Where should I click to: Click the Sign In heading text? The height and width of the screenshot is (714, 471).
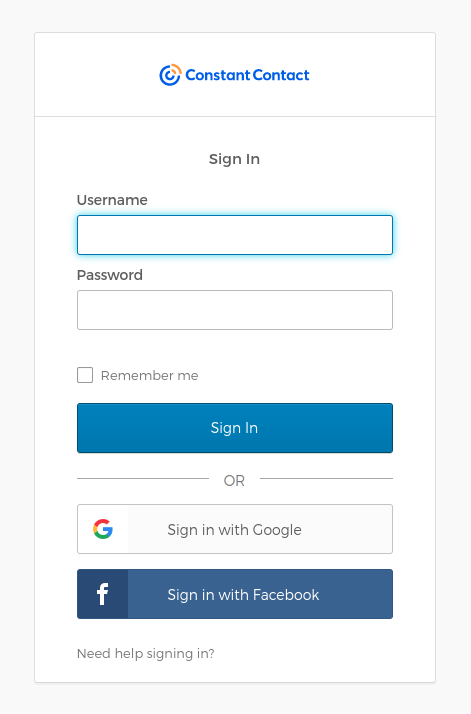pos(235,159)
